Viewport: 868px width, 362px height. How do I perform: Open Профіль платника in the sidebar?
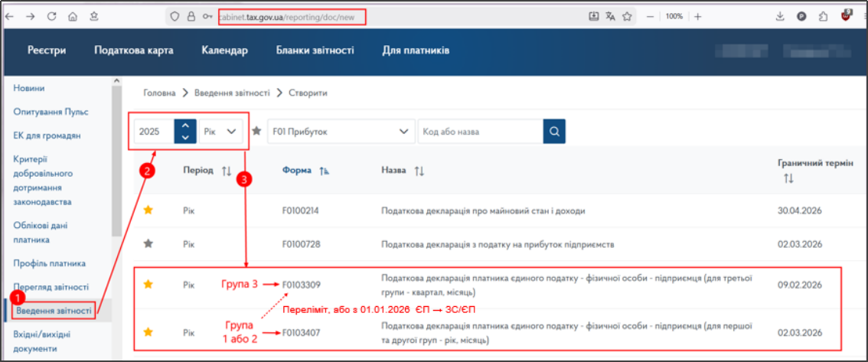[49, 263]
